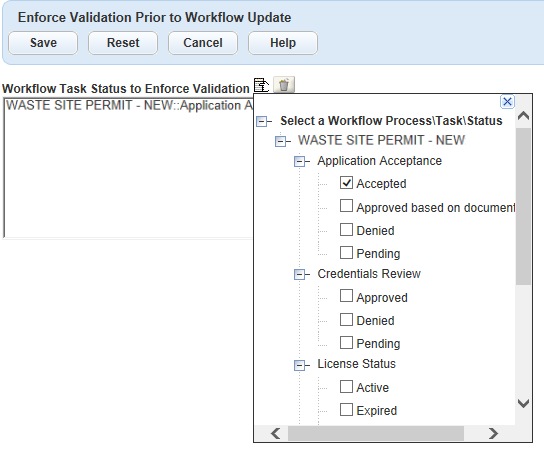Collapse the Credentials Review branch
The image size is (544, 449).
click(x=299, y=274)
